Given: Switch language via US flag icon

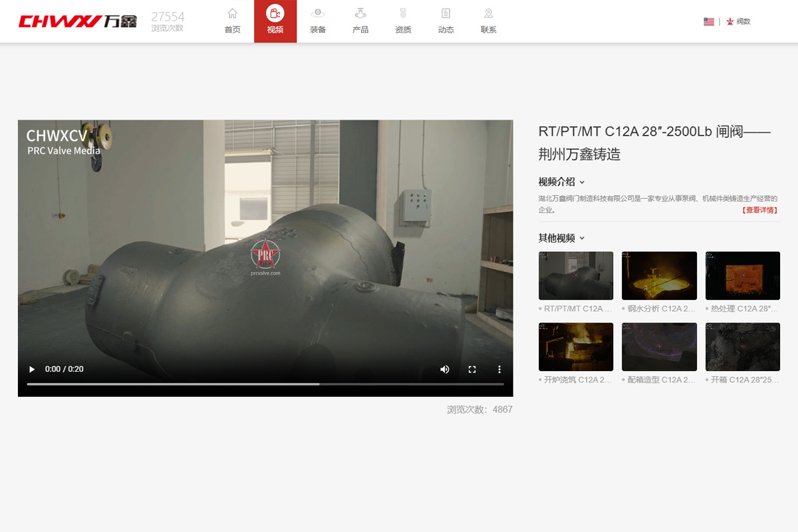Looking at the screenshot, I should point(709,21).
